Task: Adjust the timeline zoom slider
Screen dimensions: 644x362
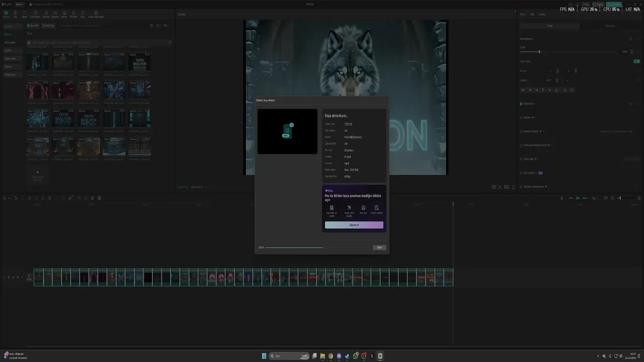Action: pyautogui.click(x=626, y=198)
